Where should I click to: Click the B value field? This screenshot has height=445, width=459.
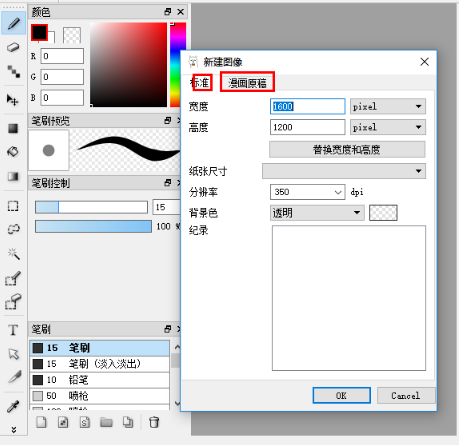62,98
